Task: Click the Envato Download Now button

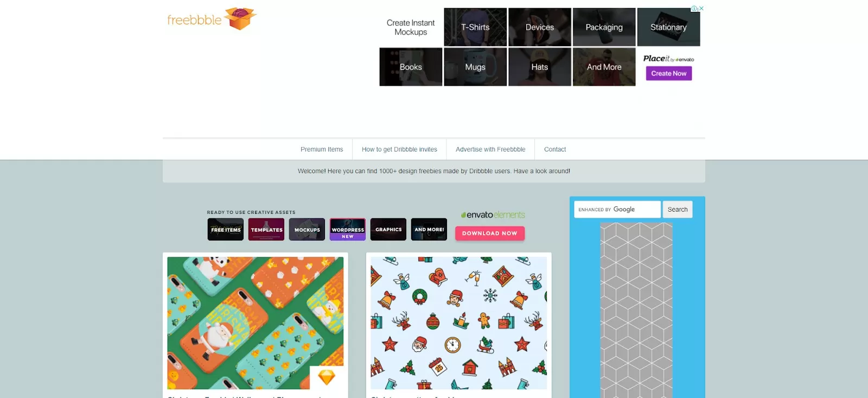Action: 489,233
